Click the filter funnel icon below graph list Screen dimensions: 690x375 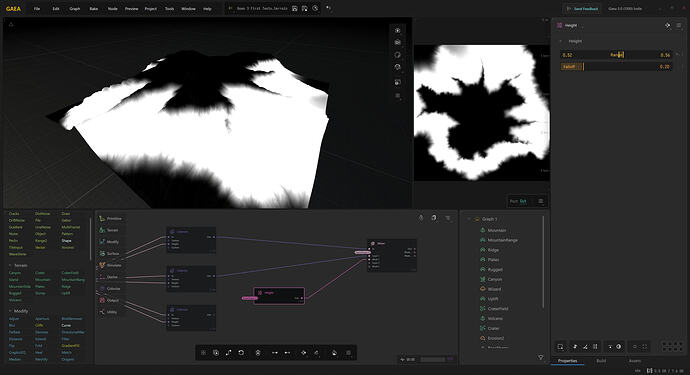coord(541,358)
